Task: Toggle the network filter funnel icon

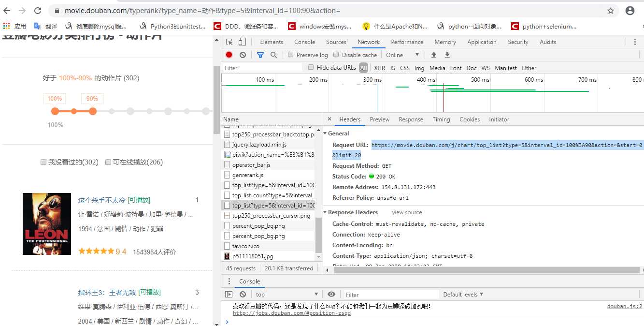Action: [260, 55]
